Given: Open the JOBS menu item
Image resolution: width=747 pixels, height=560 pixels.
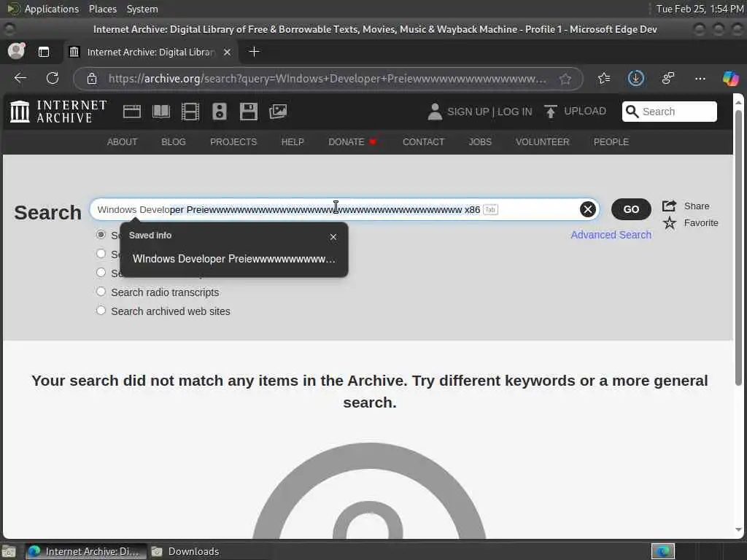Looking at the screenshot, I should [x=480, y=142].
